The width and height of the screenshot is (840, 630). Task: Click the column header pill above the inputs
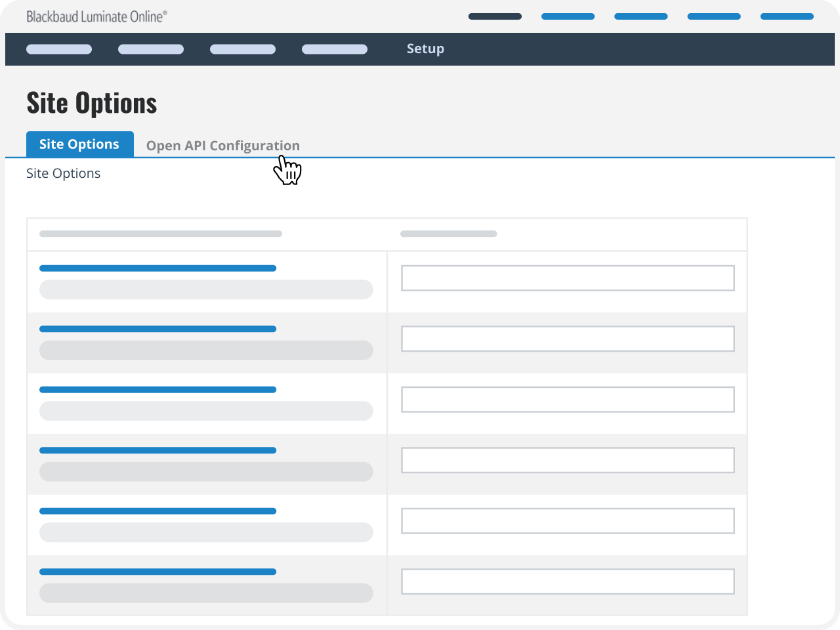(448, 233)
